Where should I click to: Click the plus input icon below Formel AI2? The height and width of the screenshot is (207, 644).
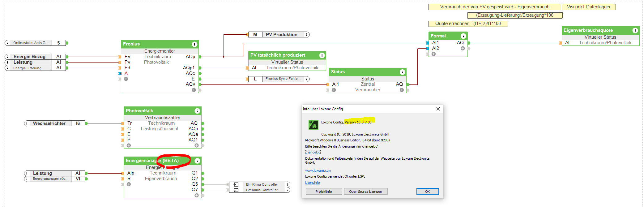(x=433, y=54)
